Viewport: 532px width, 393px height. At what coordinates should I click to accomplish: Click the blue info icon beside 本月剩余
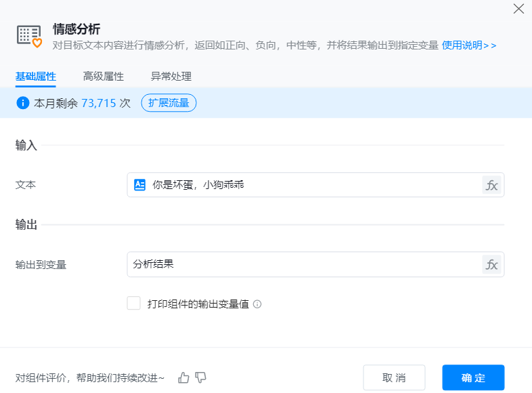tap(23, 103)
